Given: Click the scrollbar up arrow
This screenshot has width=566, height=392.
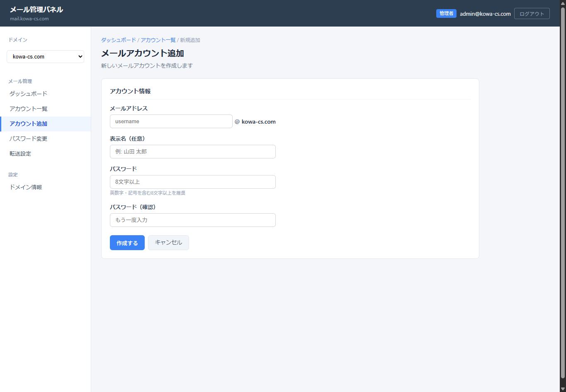Looking at the screenshot, I should pyautogui.click(x=563, y=3).
